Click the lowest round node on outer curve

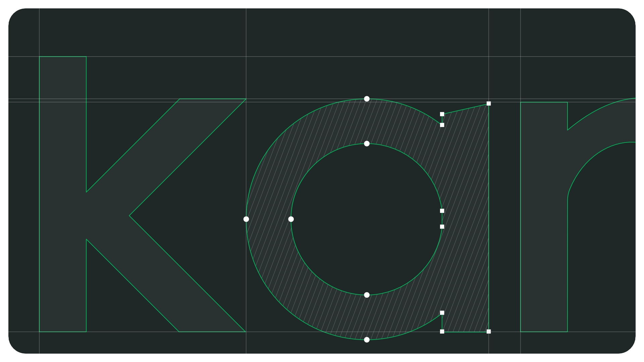[367, 340]
